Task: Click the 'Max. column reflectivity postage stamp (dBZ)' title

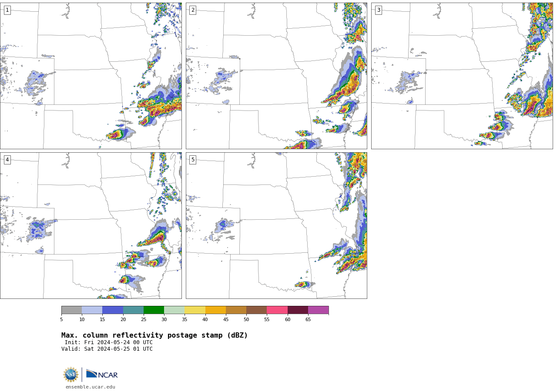Action: [x=154, y=335]
